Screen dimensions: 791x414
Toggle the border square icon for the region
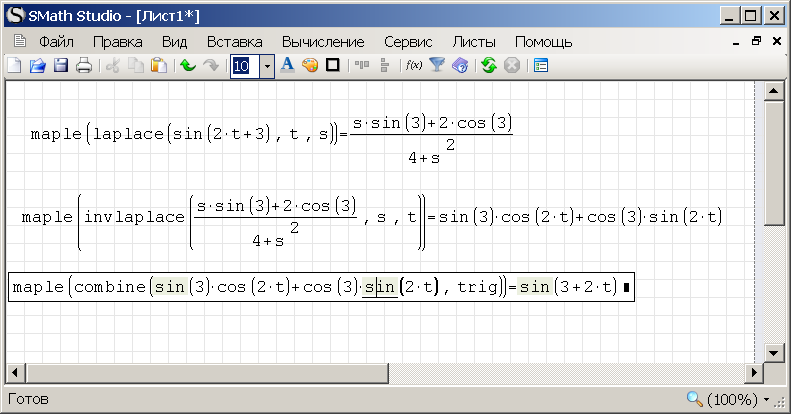point(332,66)
